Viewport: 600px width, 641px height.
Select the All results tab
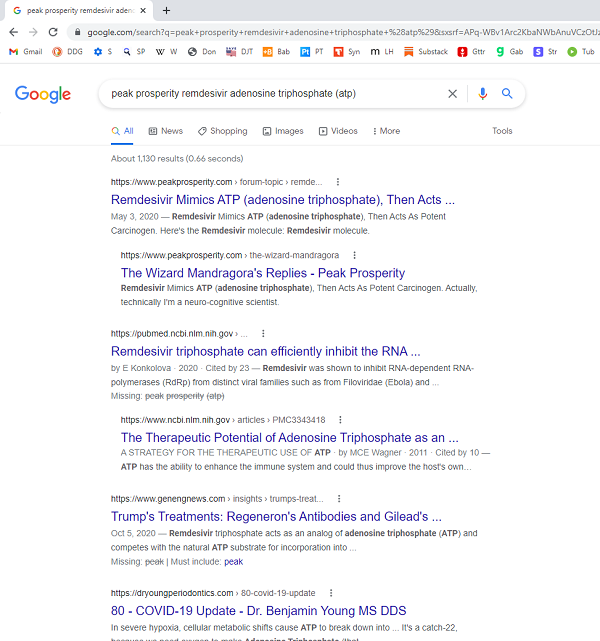tap(122, 131)
